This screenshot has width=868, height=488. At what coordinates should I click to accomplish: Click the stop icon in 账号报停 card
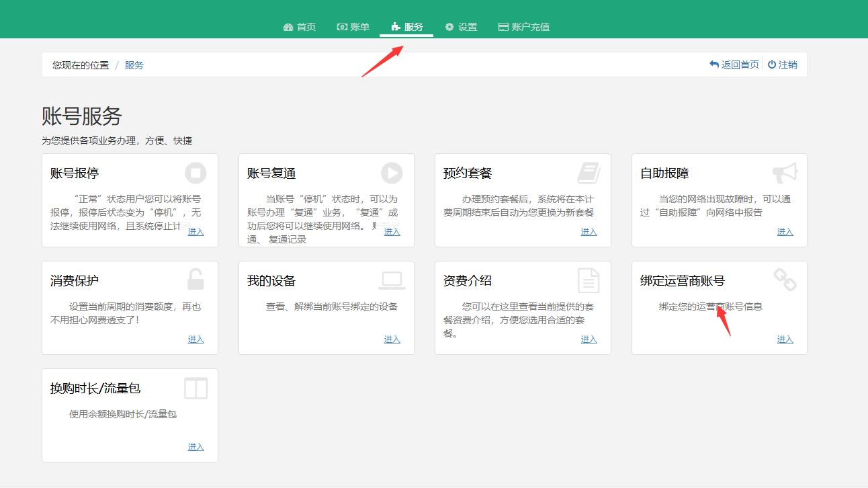pos(196,173)
